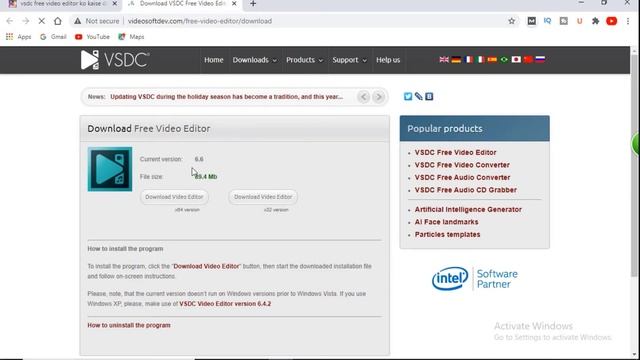Open Home in site navigation
This screenshot has height=360, width=640.
click(214, 60)
